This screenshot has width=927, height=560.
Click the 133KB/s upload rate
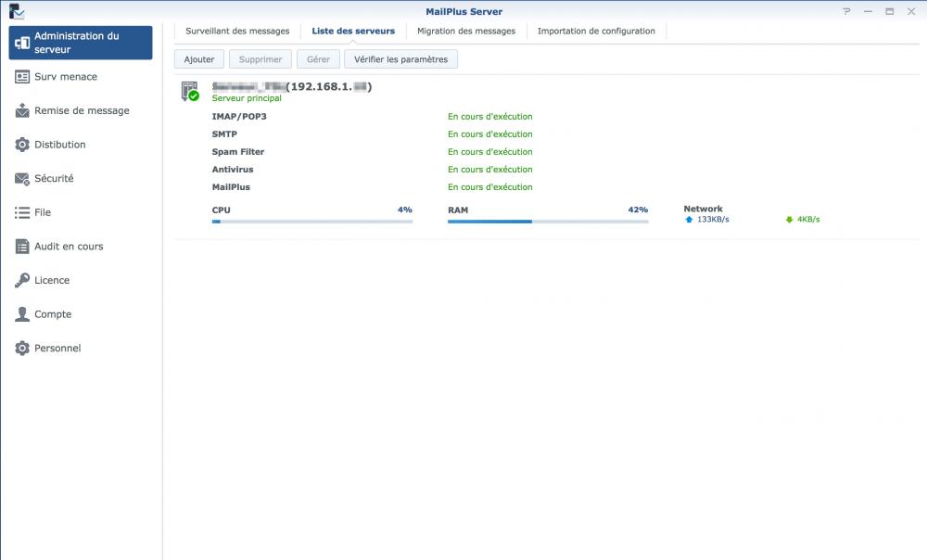[713, 220]
